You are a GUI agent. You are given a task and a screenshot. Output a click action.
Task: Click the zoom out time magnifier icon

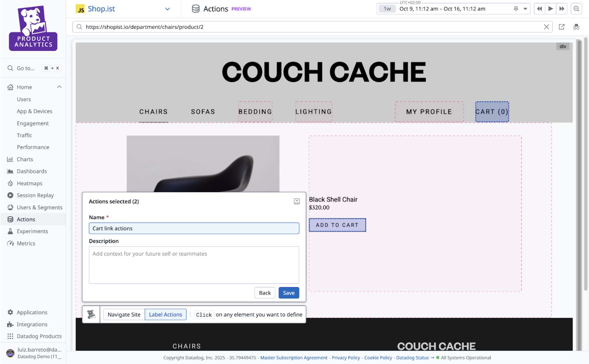click(x=576, y=9)
